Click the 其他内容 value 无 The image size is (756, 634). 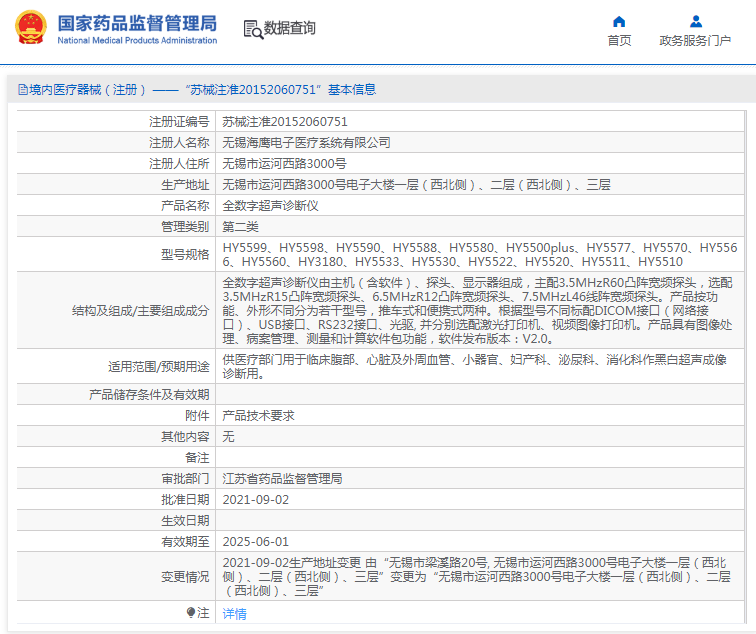tap(229, 436)
